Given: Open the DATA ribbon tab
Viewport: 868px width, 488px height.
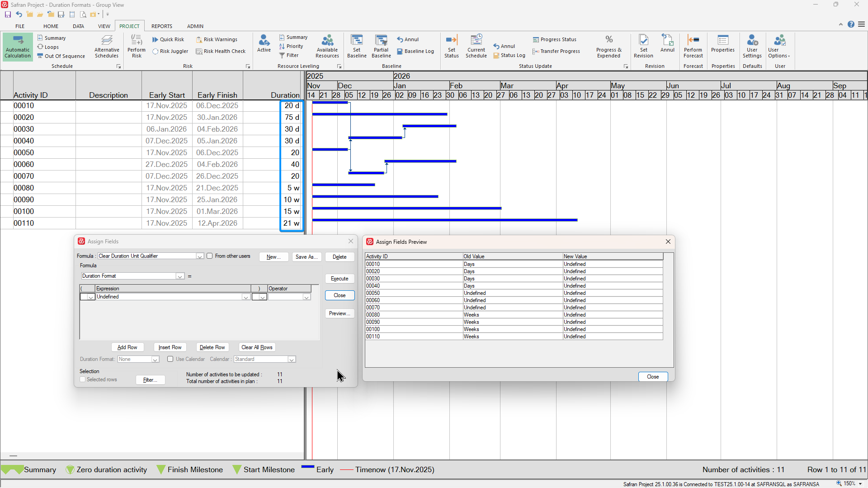Looking at the screenshot, I should 78,26.
